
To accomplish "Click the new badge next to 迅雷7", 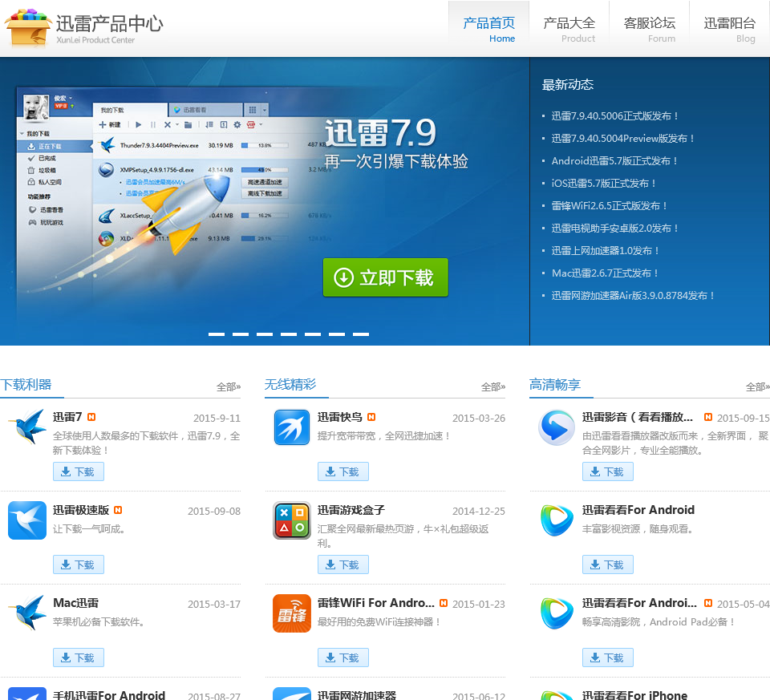I will tap(91, 417).
